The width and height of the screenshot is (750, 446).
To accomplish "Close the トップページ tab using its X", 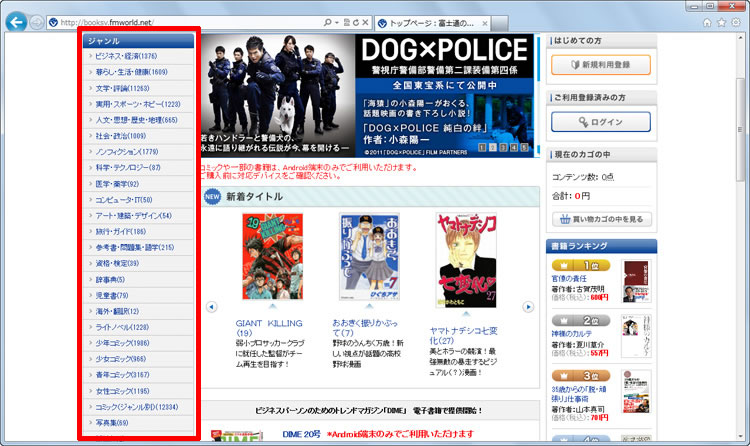I will point(485,23).
